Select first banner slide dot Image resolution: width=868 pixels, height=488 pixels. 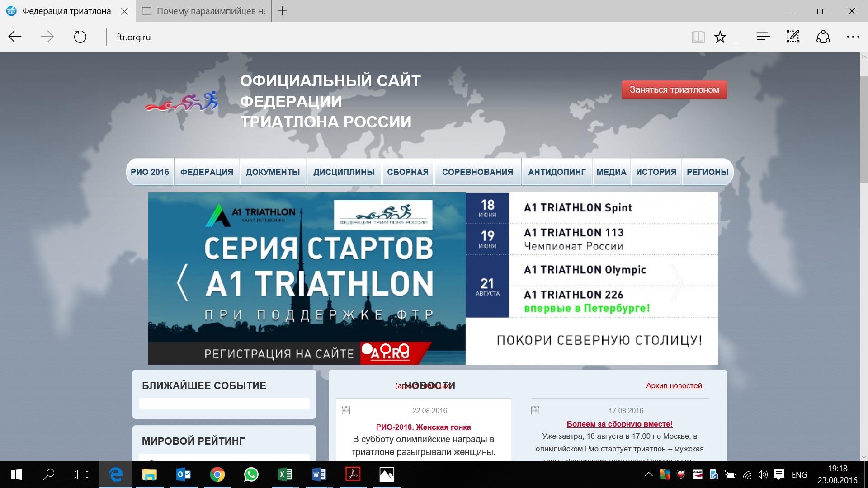point(367,349)
